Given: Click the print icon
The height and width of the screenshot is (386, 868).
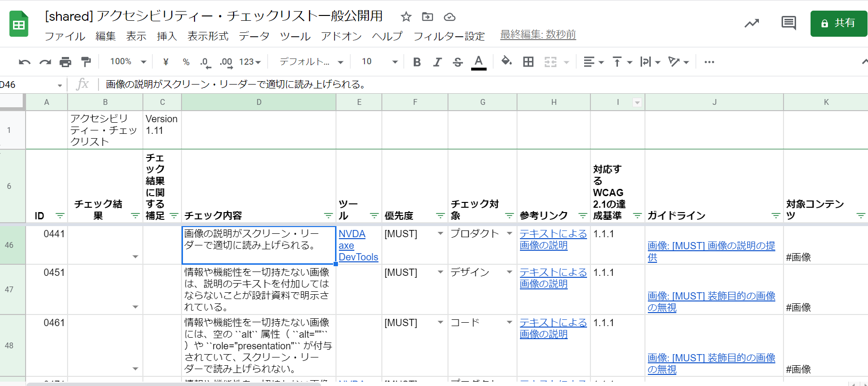Looking at the screenshot, I should point(65,62).
